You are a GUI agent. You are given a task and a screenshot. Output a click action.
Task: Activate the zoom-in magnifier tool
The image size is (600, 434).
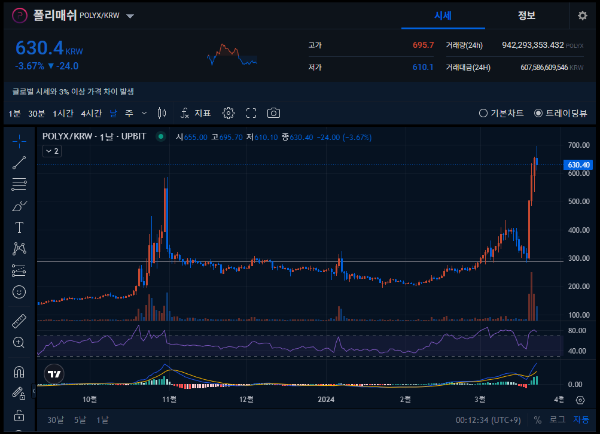(19, 342)
